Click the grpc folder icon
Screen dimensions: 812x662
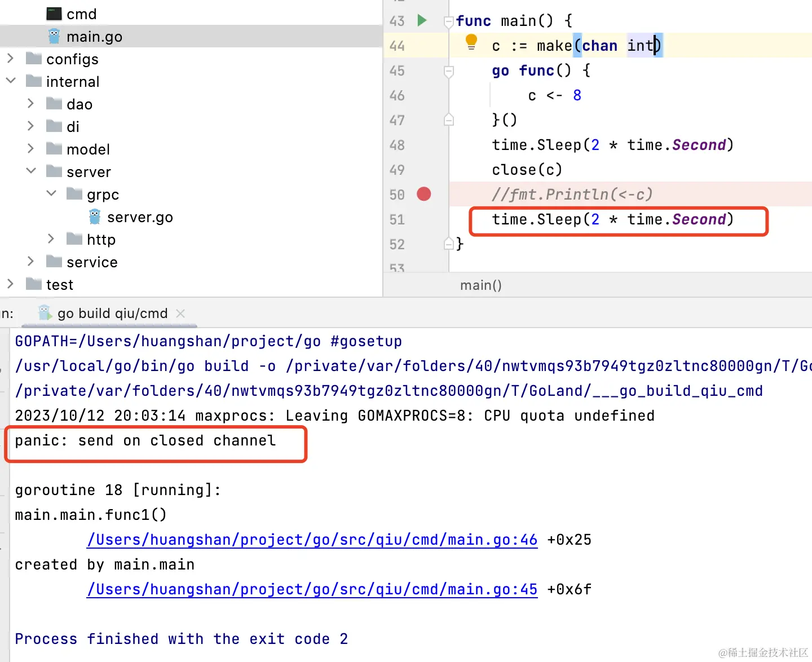pyautogui.click(x=74, y=193)
